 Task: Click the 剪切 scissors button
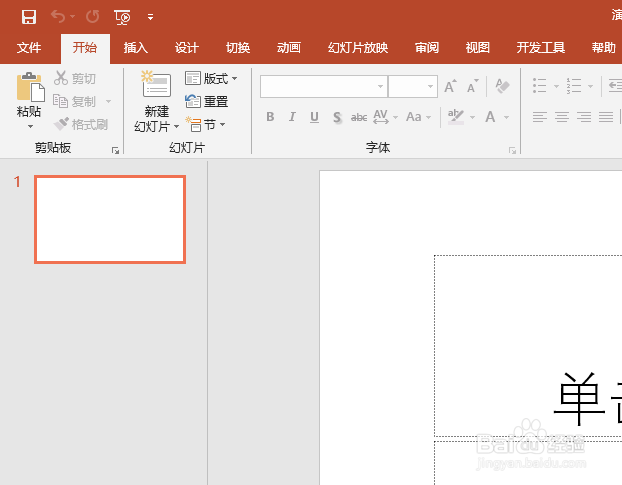(x=75, y=79)
